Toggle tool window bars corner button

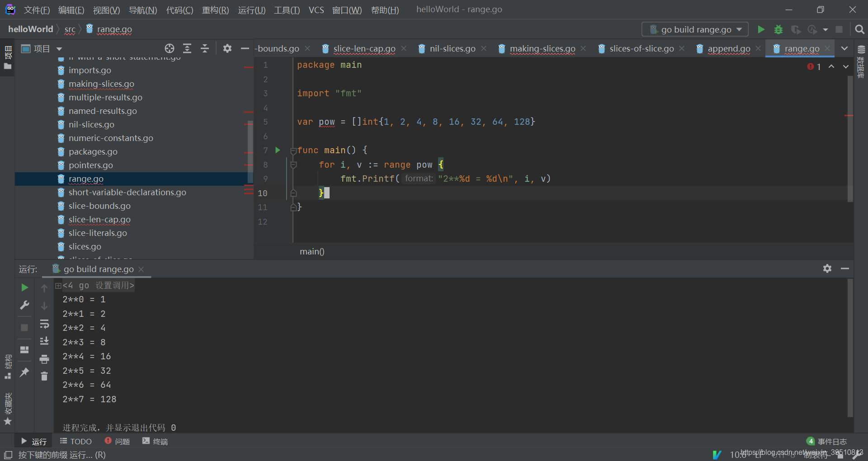pyautogui.click(x=8, y=455)
